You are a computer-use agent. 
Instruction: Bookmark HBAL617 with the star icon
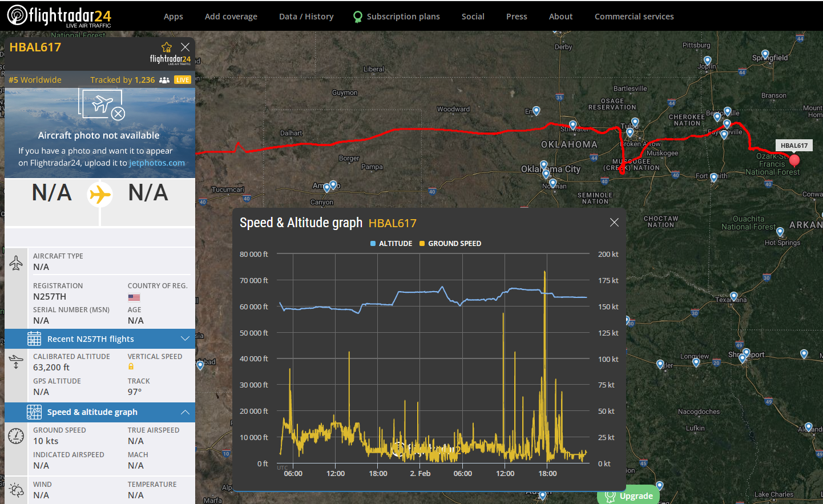167,47
